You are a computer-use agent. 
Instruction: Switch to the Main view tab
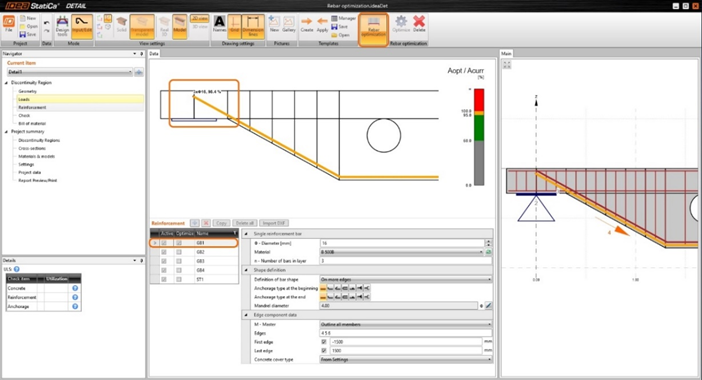point(506,53)
